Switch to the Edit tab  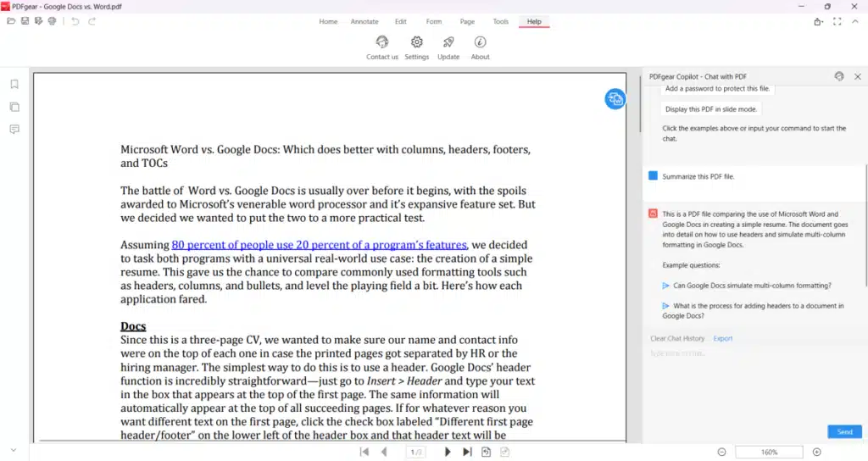point(401,21)
